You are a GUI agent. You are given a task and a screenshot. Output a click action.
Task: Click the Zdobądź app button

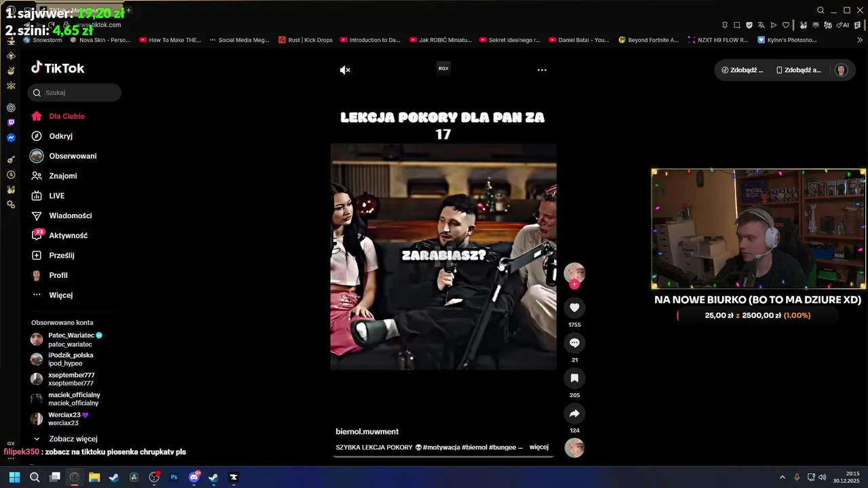point(798,70)
